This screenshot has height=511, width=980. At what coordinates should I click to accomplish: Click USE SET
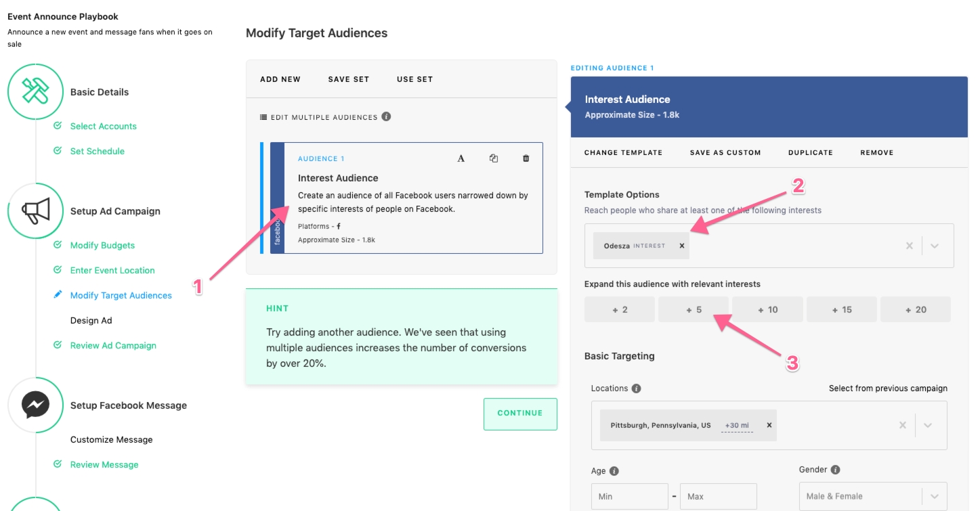pyautogui.click(x=414, y=79)
